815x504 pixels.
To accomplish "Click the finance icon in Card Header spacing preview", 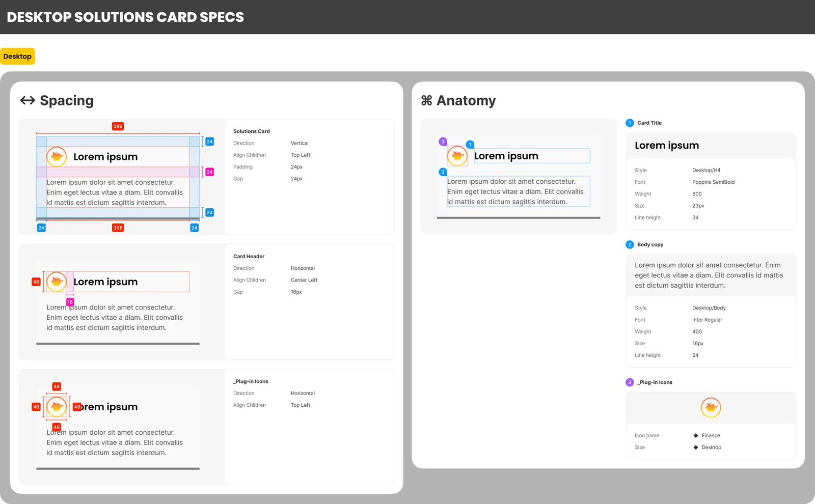I will [x=57, y=282].
